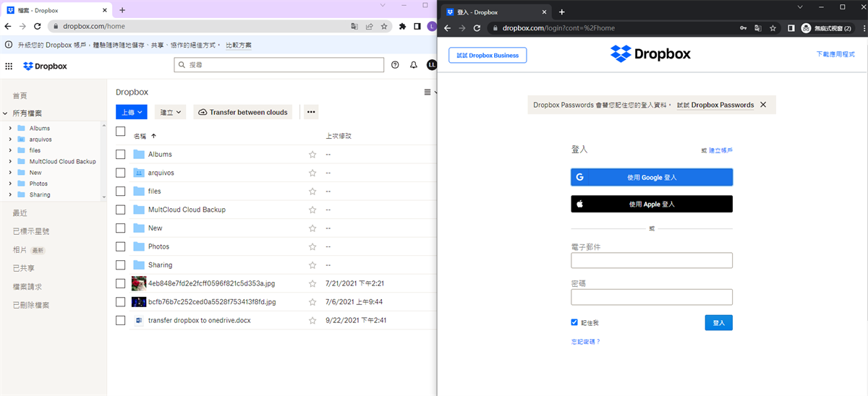Click sign in with Google button
868x396 pixels.
point(652,177)
